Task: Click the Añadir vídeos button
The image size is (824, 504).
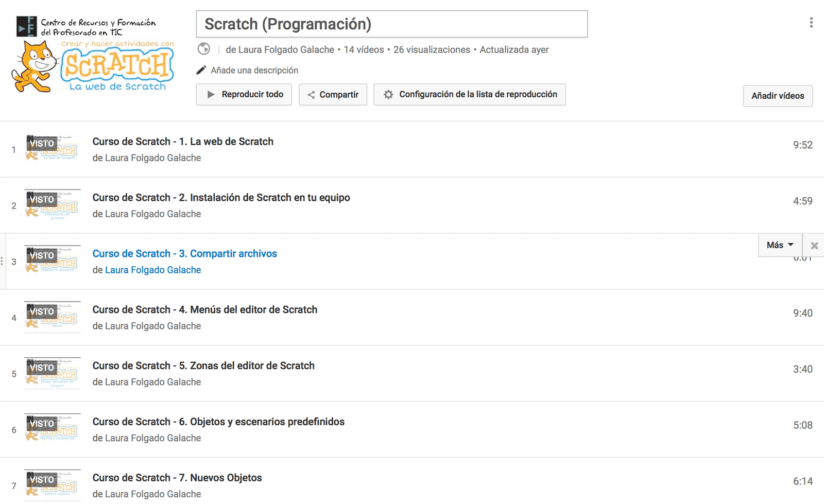Action: (x=778, y=96)
